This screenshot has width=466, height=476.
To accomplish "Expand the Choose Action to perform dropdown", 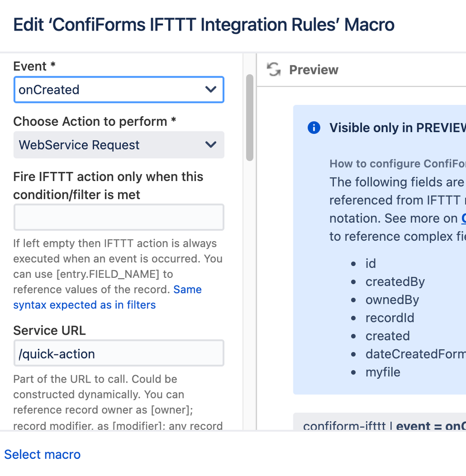I will tap(119, 145).
